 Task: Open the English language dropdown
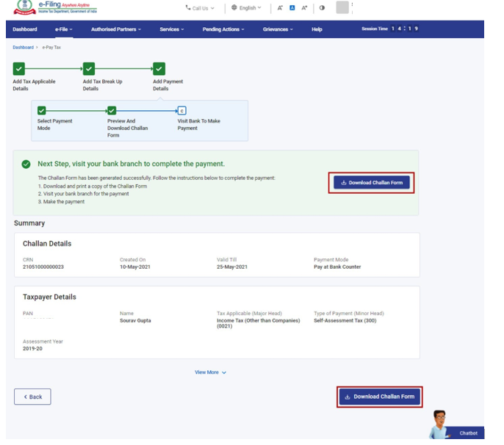coord(246,8)
